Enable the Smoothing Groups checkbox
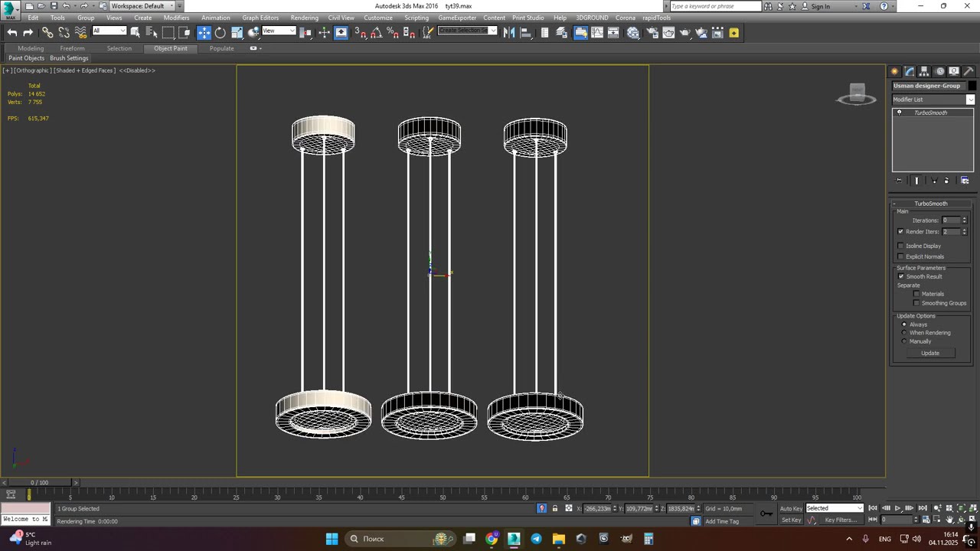 (x=916, y=303)
